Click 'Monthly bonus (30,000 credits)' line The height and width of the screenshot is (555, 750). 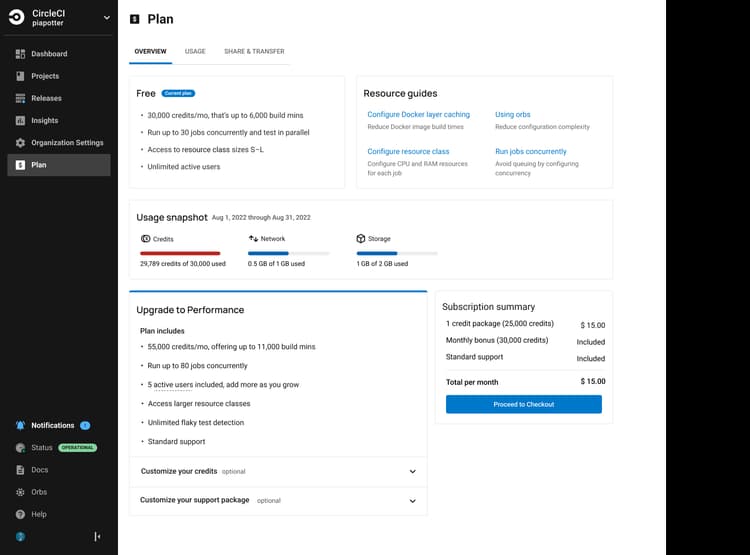pos(497,340)
